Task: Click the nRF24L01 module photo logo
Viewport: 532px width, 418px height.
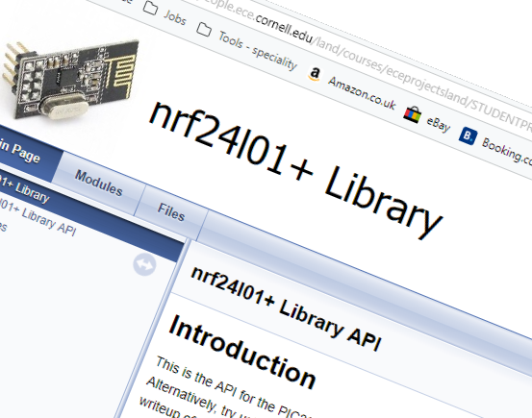Action: pyautogui.click(x=70, y=80)
